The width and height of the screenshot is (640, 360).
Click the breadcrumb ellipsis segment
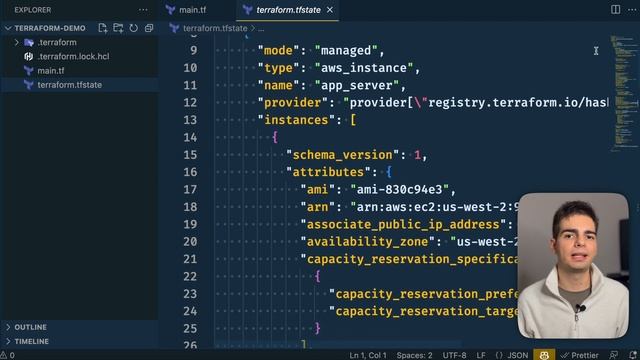(x=261, y=29)
